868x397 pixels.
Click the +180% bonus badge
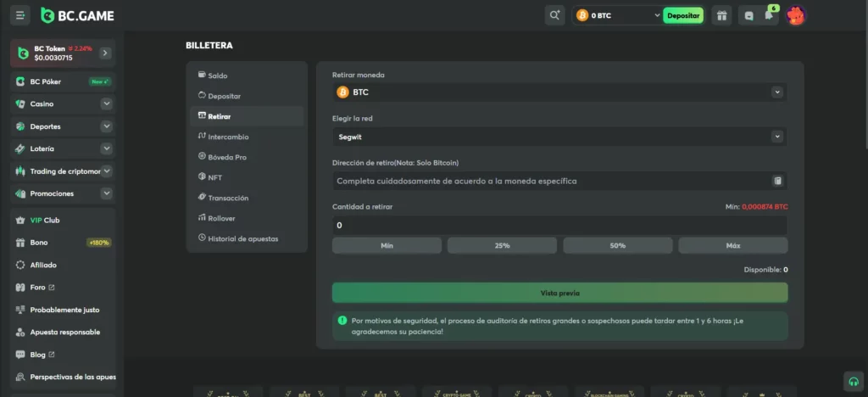click(99, 243)
